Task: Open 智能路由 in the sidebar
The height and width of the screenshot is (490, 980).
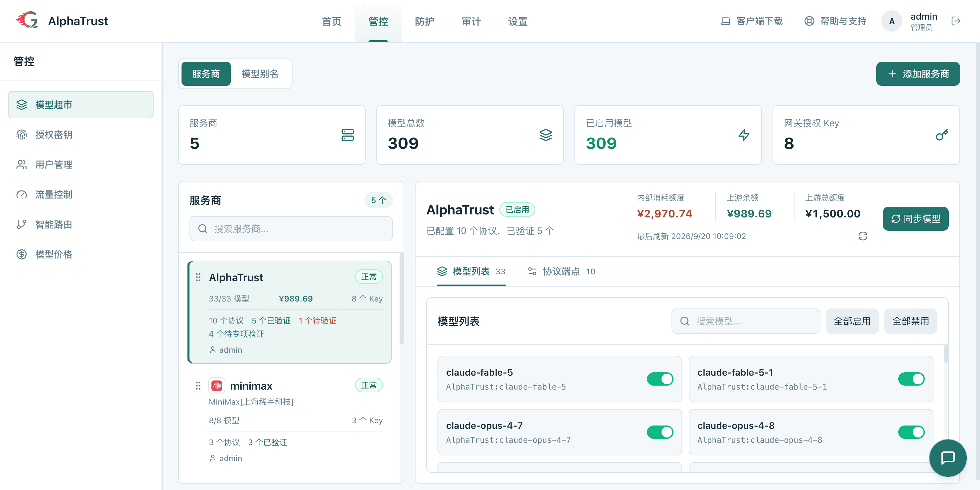Action: point(81,224)
